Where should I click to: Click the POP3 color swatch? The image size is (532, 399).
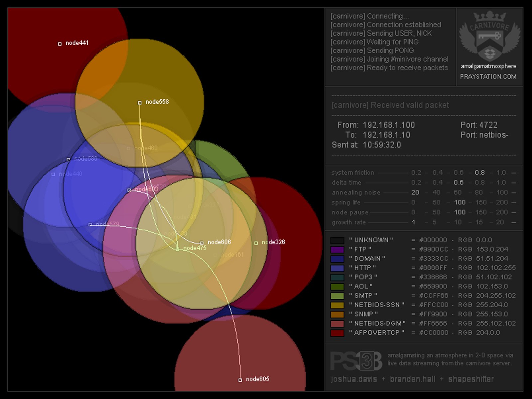click(337, 278)
